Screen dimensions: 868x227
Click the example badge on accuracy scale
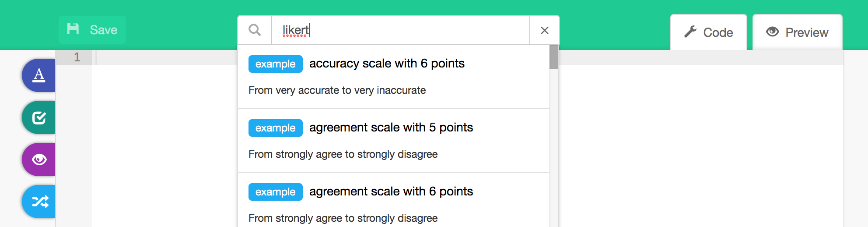pos(276,64)
